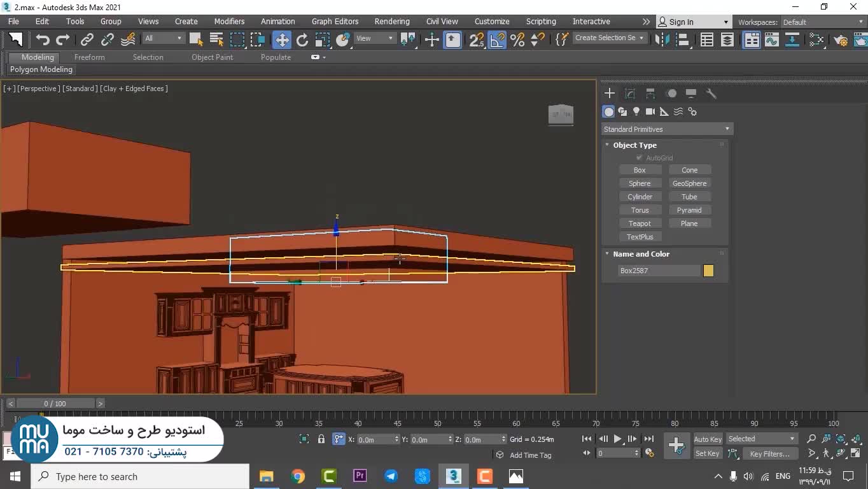Click the Teapot primitive button
This screenshot has width=868, height=489.
640,223
